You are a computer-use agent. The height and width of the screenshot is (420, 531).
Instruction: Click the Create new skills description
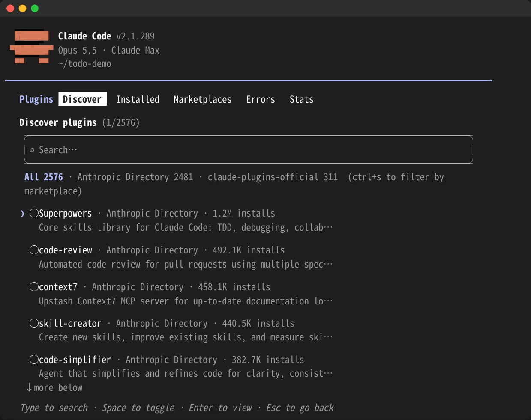tap(186, 337)
